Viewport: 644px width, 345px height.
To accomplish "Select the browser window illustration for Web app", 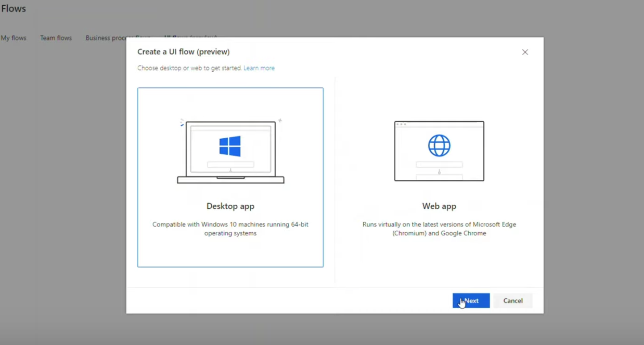I will (x=439, y=151).
